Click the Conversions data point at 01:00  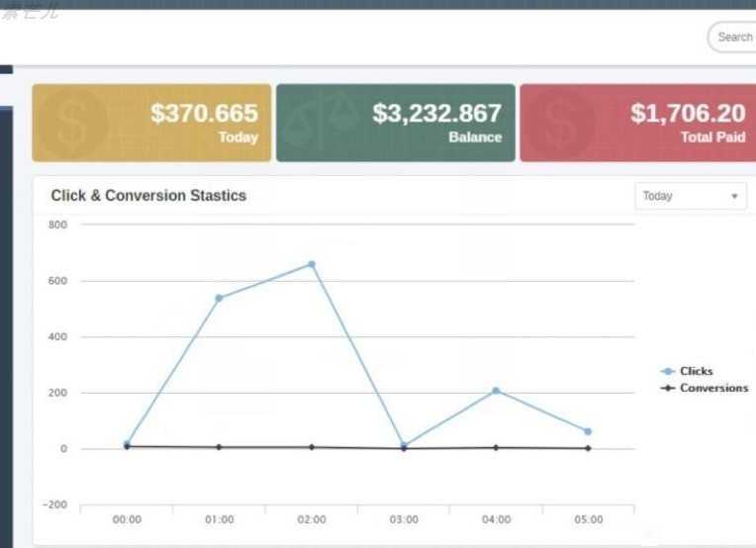click(x=219, y=447)
